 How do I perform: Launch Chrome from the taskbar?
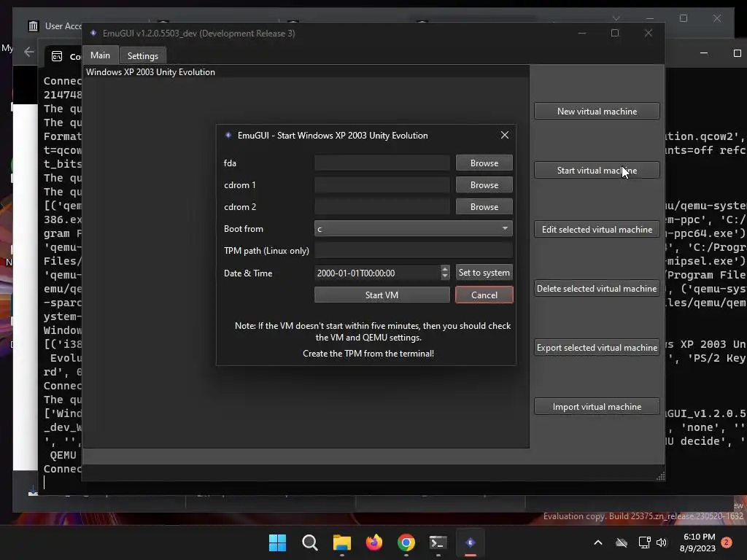coord(406,542)
